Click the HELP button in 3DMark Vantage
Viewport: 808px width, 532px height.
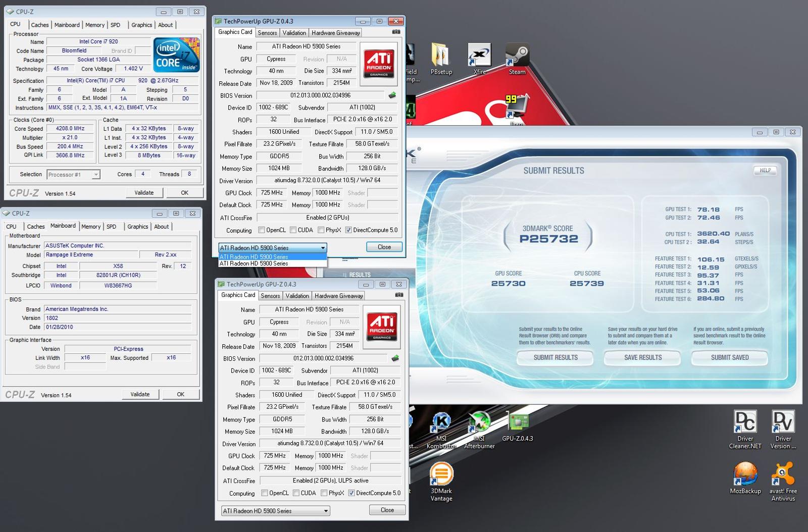point(765,171)
